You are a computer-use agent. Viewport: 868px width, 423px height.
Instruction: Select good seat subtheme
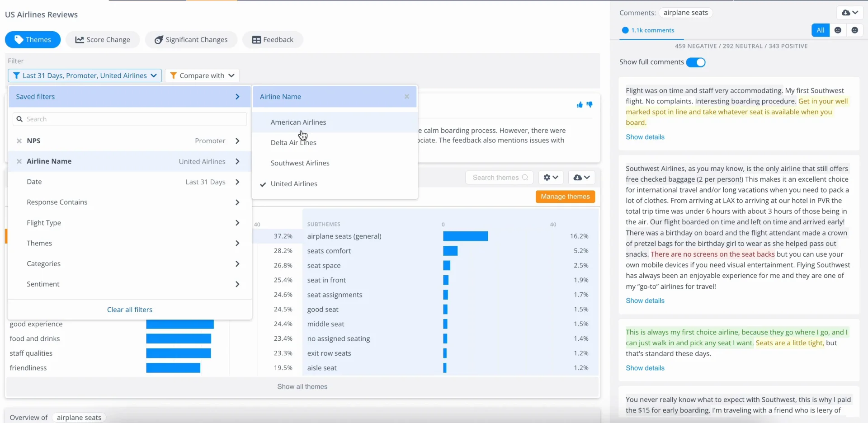point(323,310)
